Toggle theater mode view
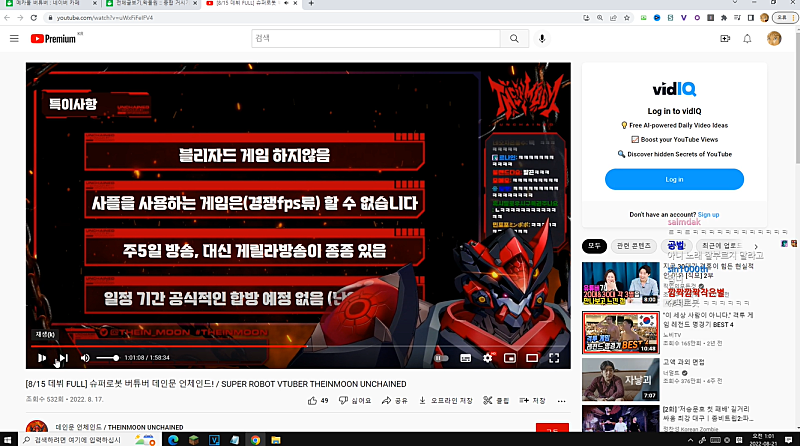 coord(532,358)
